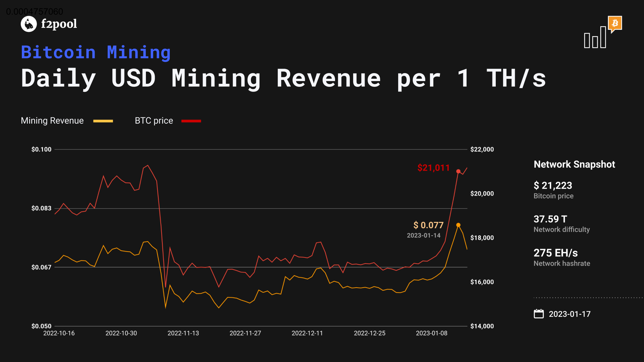Screen dimensions: 644x362
Task: Click the orange $0.077 data point marker
Action: tap(458, 225)
